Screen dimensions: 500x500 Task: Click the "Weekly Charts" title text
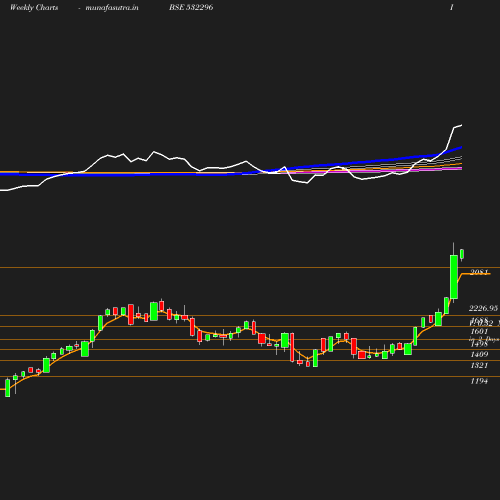(34, 8)
